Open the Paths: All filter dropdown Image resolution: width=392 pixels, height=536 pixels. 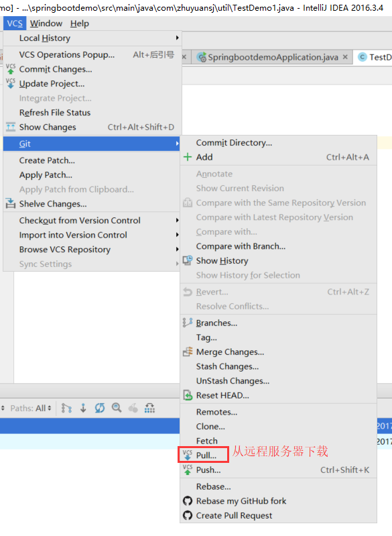pos(31,408)
